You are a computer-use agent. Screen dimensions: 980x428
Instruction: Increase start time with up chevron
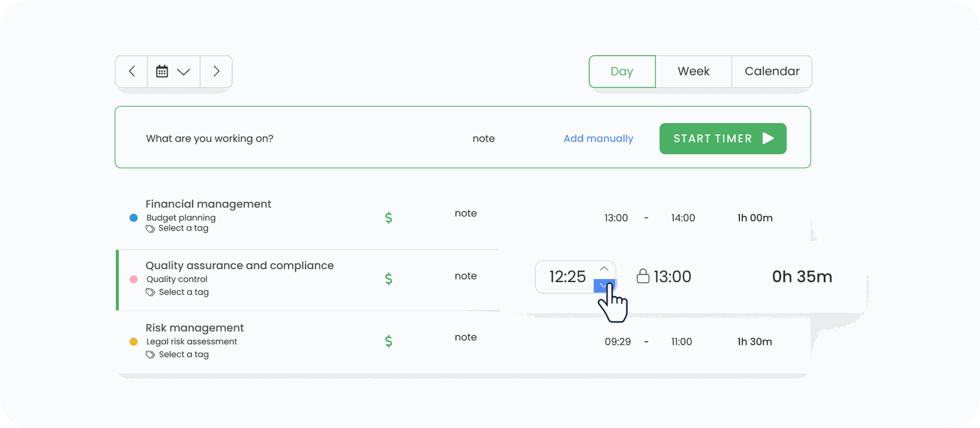pos(604,269)
